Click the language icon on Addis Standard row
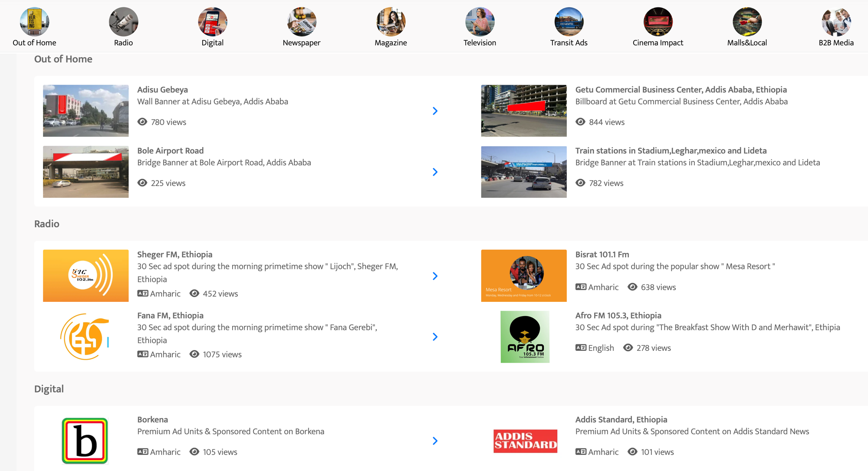 coord(581,452)
